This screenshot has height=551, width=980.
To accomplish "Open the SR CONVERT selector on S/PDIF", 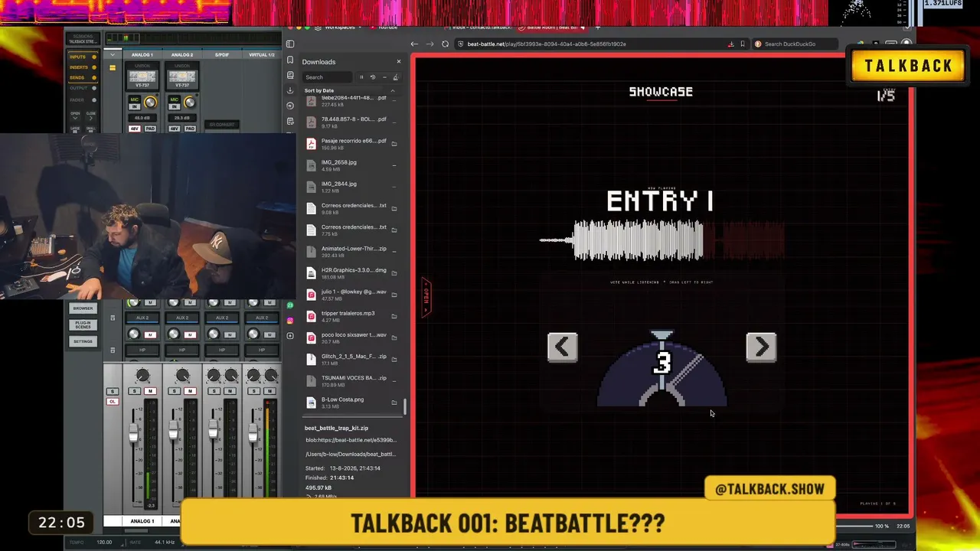I will coord(222,125).
